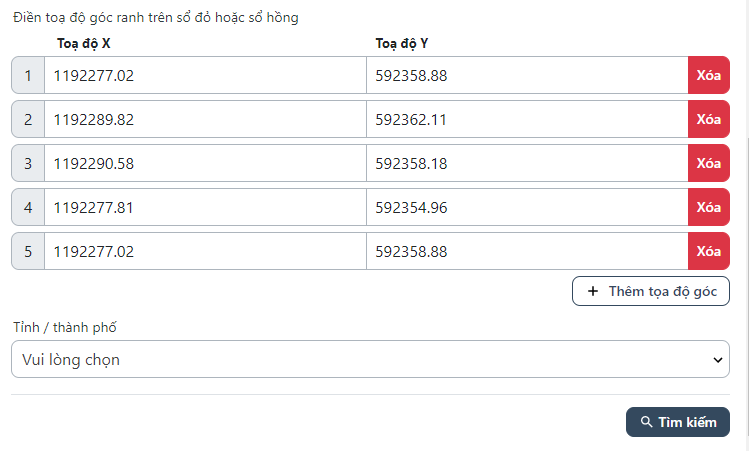Focus the Y field with 592358.18
Image resolution: width=749 pixels, height=451 pixels.
pos(527,163)
